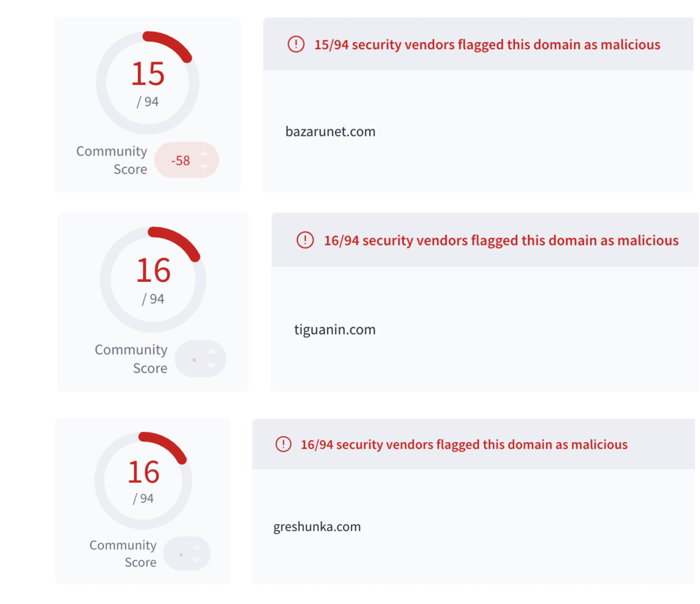
Task: Click the 15 / 94 detection gauge
Action: 147,83
